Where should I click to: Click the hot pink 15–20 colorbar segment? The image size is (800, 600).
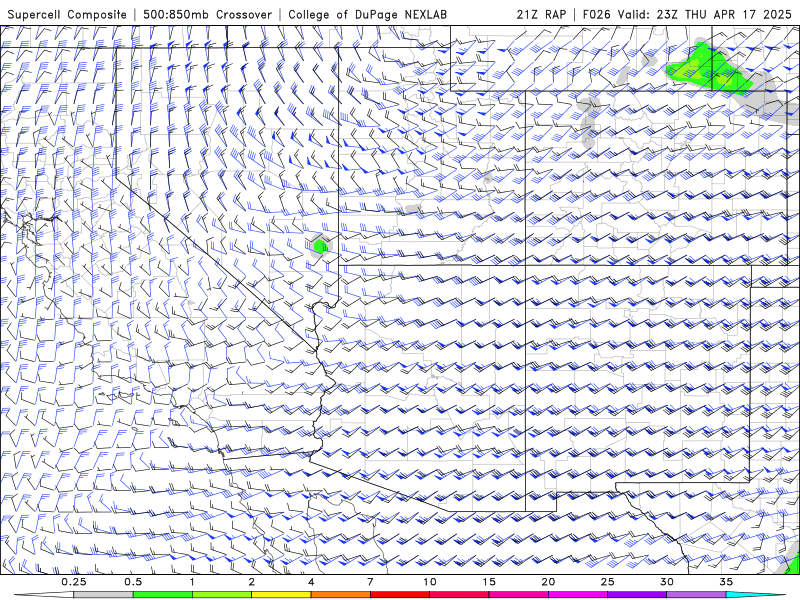[x=518, y=595]
